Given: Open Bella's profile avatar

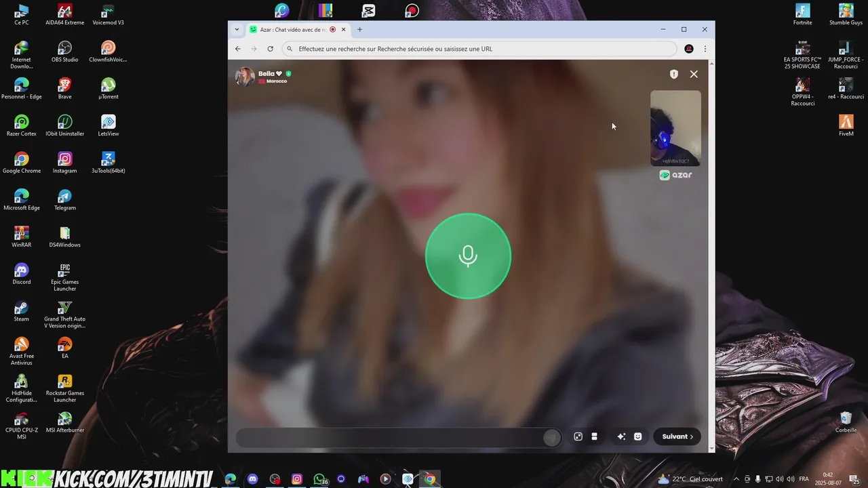Looking at the screenshot, I should click(x=245, y=77).
